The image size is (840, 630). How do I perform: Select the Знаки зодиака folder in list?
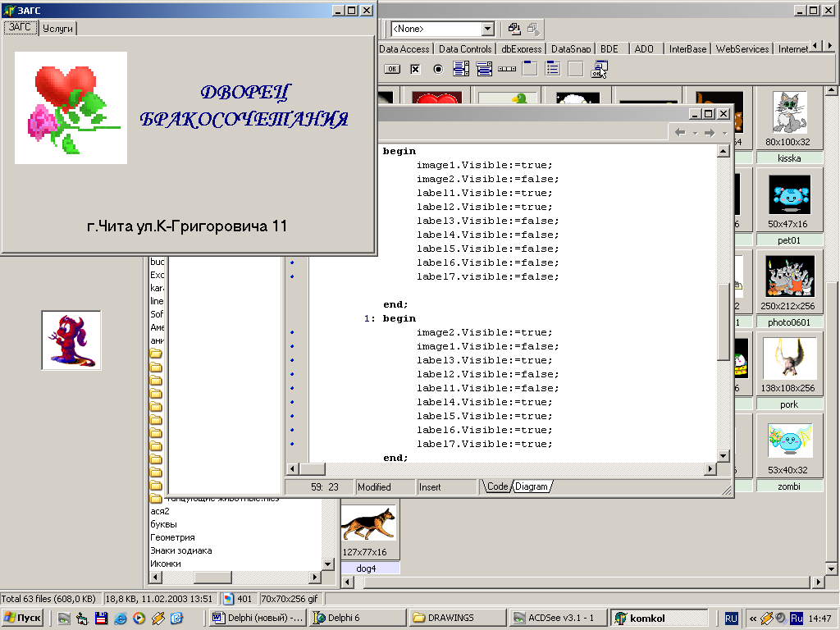point(181,550)
